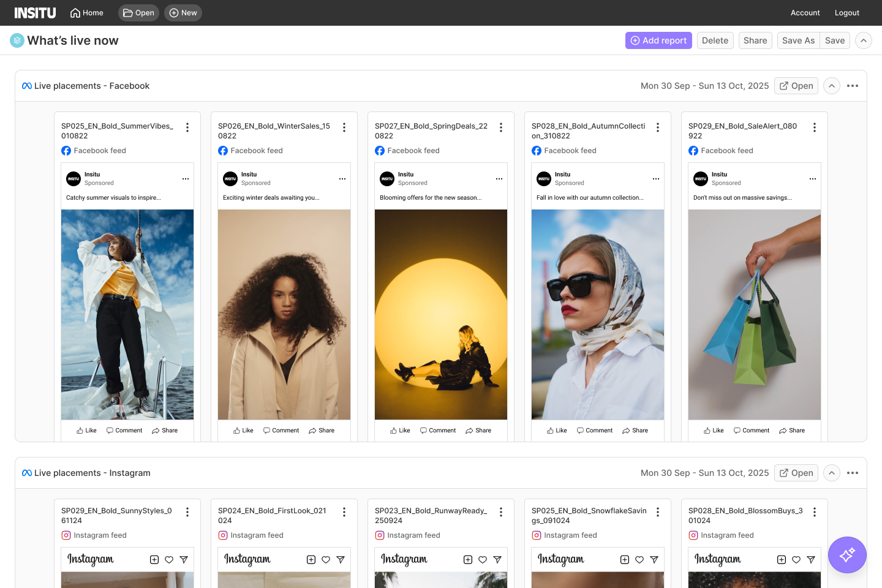Click the Save button
The width and height of the screenshot is (882, 588).
coord(835,40)
